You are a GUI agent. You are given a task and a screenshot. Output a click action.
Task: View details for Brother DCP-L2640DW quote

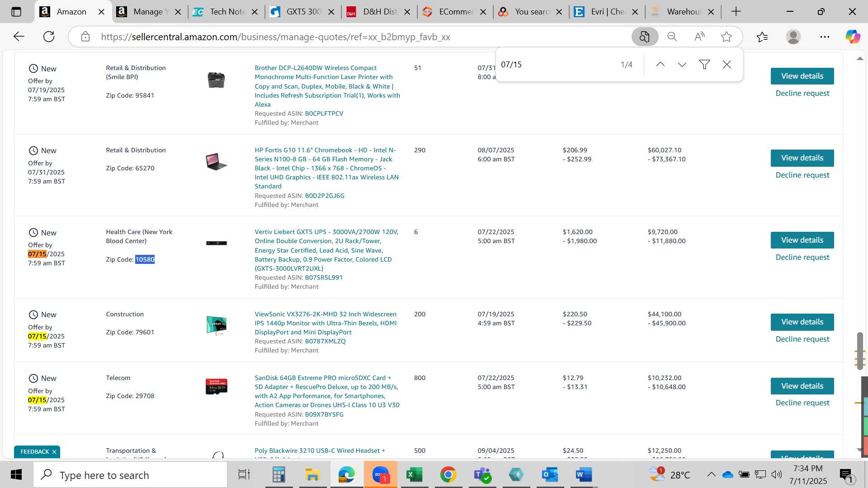(802, 76)
